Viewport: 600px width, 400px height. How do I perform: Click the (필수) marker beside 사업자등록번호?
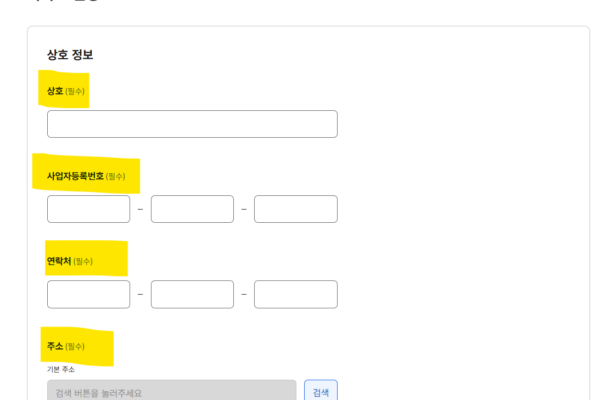(x=116, y=176)
